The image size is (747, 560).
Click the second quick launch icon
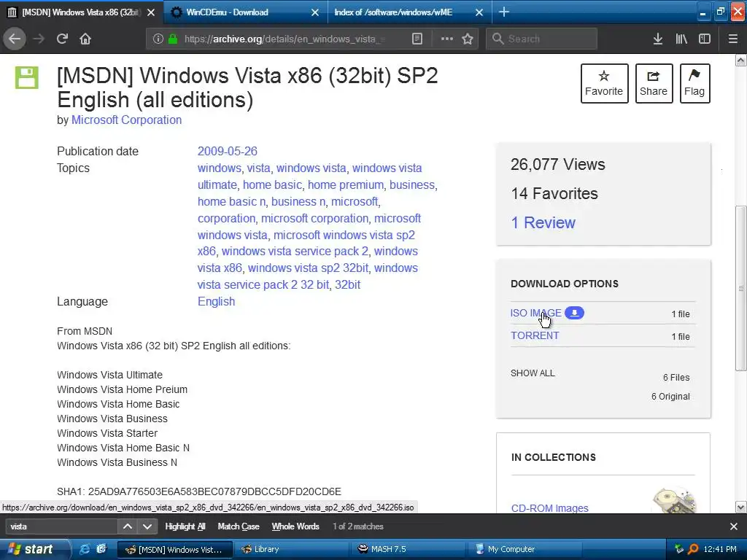click(101, 549)
